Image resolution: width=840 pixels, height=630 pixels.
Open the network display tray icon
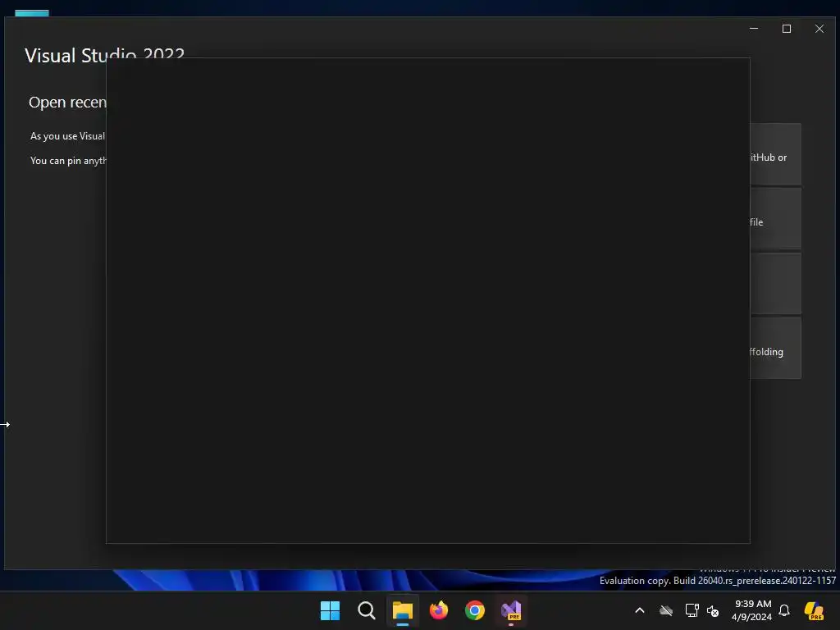coord(692,610)
